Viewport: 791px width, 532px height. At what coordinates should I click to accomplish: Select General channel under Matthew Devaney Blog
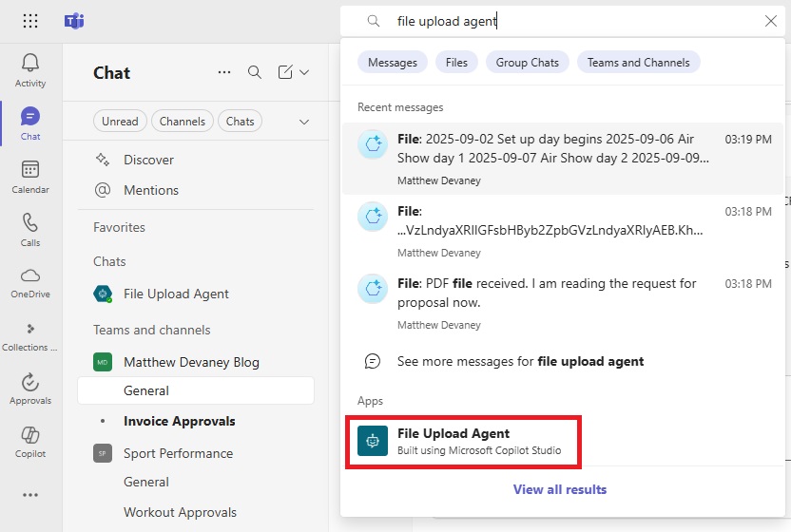click(196, 390)
